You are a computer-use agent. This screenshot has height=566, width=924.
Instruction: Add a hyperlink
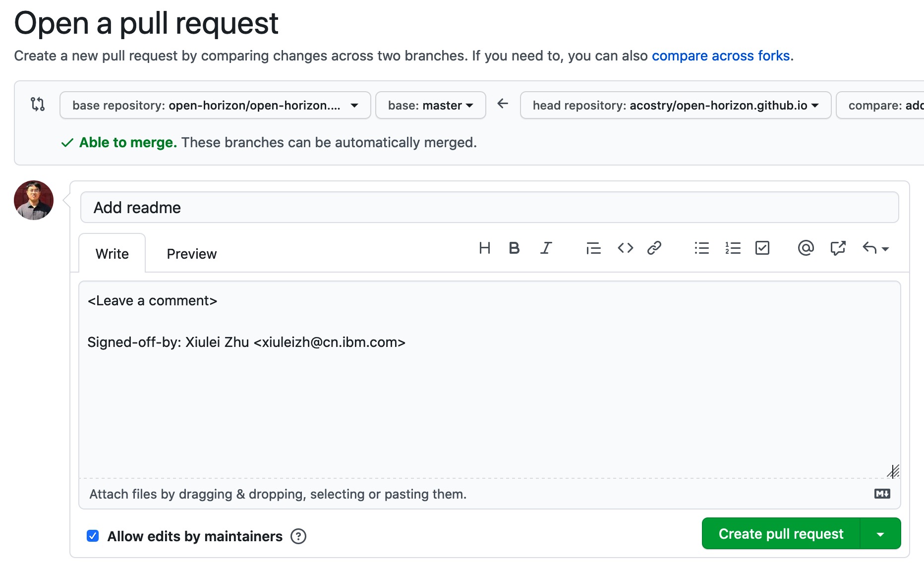(654, 248)
